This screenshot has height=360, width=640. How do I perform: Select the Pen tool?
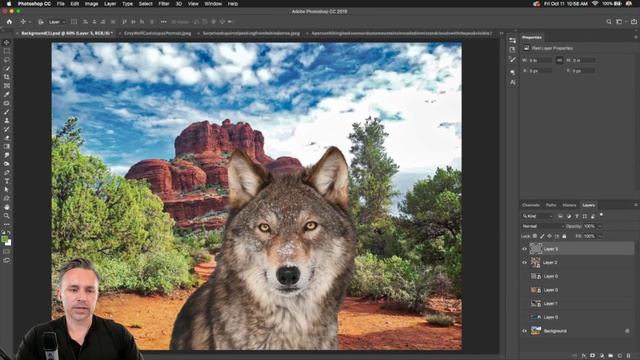click(7, 172)
